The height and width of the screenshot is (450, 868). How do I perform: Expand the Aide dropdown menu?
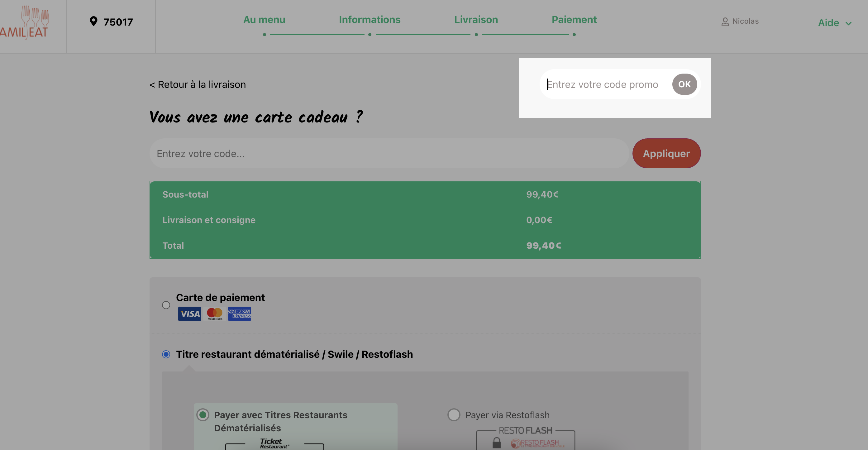pyautogui.click(x=835, y=23)
